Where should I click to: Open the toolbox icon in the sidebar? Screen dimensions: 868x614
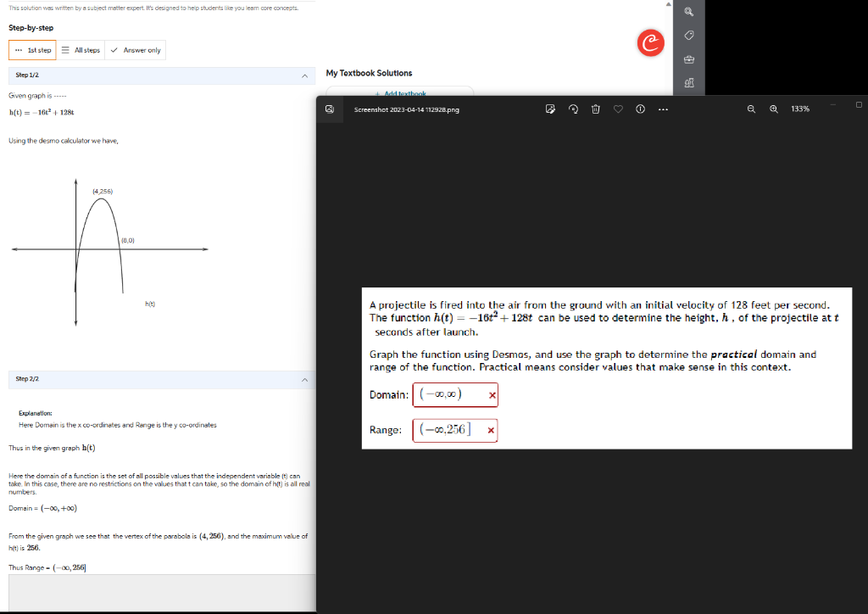point(688,59)
